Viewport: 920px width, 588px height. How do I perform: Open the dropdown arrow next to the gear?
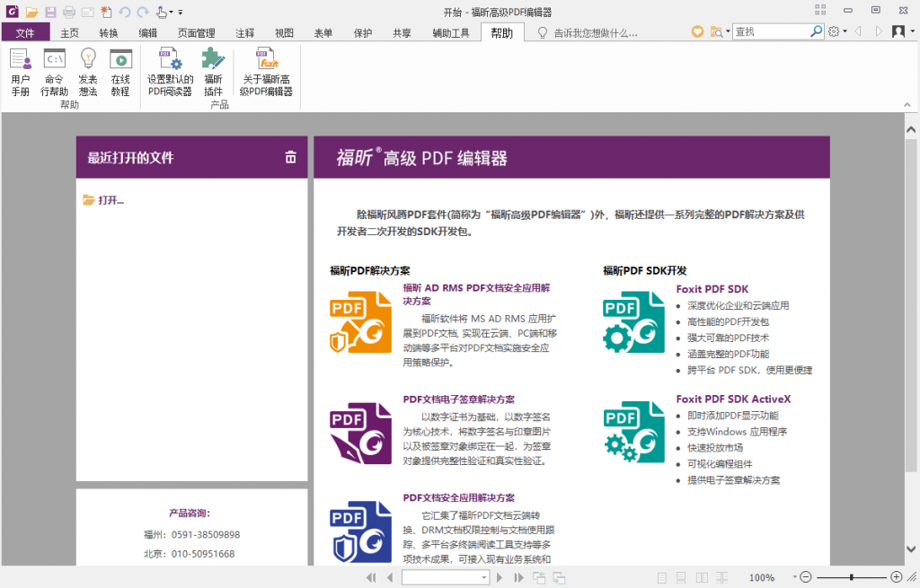coord(845,31)
